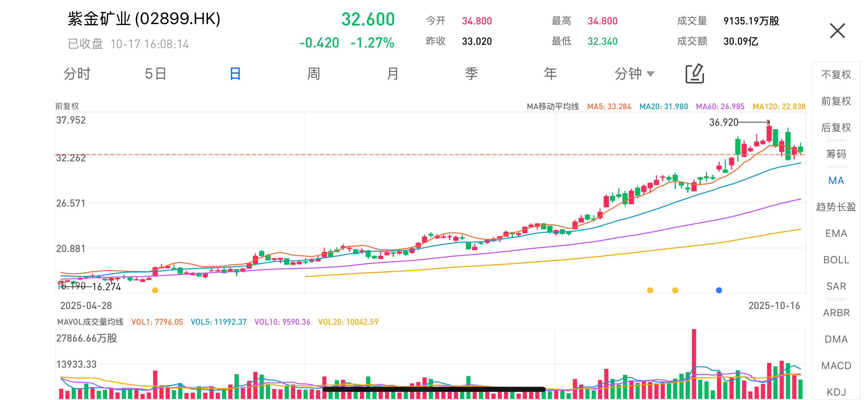Image resolution: width=868 pixels, height=400 pixels.
Task: Open the 5日 five-day chart
Action: coord(156,74)
